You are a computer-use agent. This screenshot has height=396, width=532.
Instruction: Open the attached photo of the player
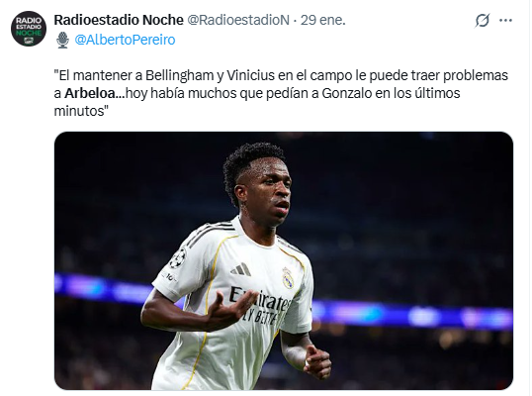(284, 260)
